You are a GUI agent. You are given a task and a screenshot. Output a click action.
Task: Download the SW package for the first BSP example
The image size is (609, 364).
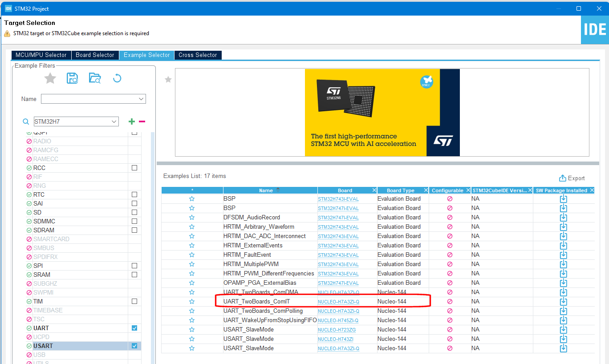(x=563, y=198)
